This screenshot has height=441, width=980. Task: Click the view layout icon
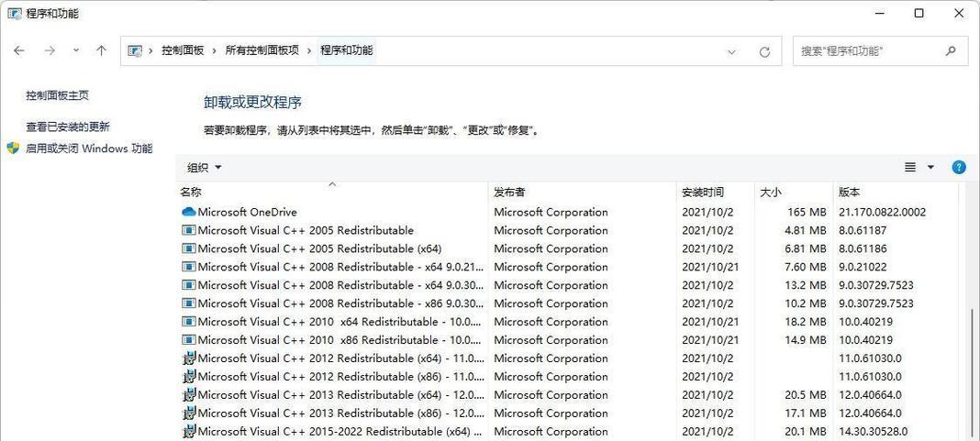point(910,167)
